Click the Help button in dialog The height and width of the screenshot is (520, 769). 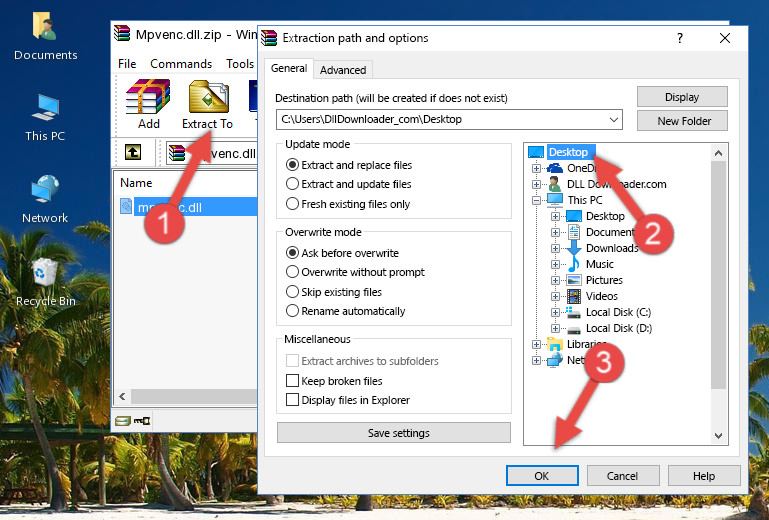click(x=704, y=476)
